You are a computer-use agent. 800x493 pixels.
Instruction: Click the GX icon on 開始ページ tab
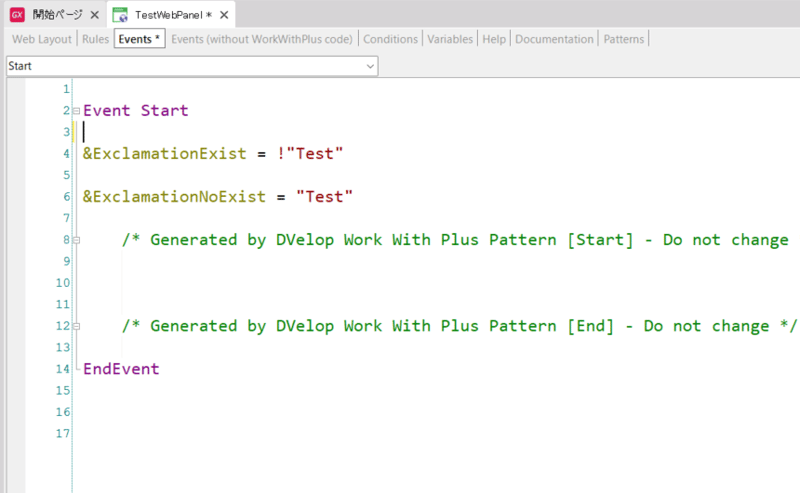tap(17, 14)
